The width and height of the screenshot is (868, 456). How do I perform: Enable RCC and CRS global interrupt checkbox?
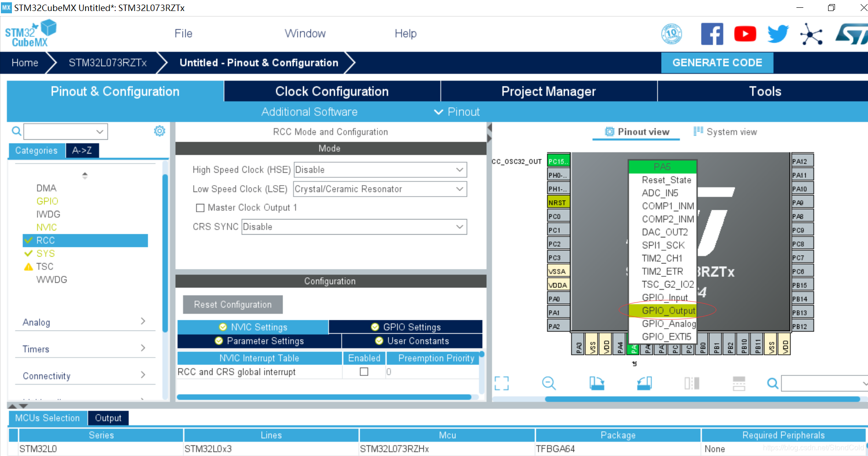click(364, 372)
